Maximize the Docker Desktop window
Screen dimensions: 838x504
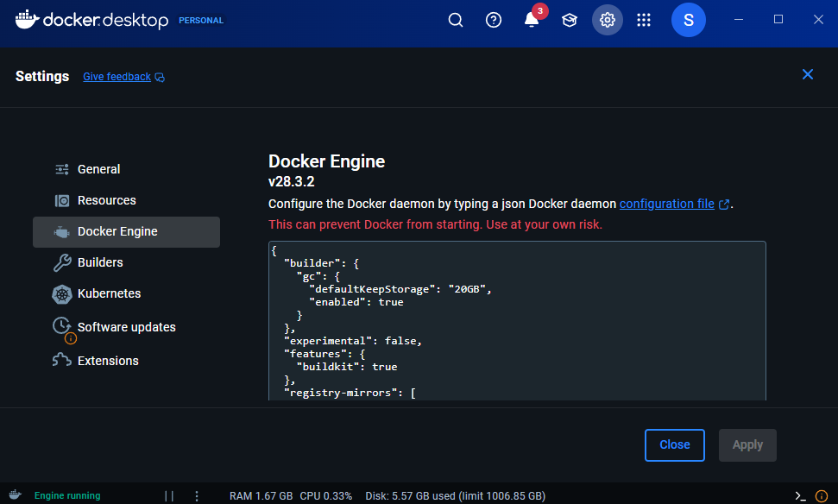(778, 20)
